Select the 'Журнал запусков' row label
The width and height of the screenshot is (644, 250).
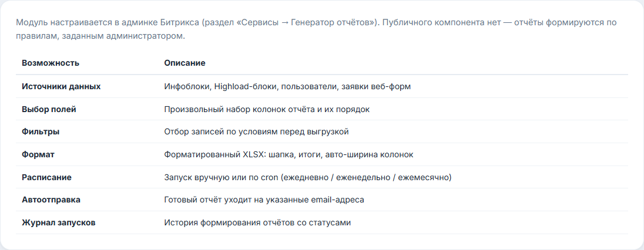(59, 223)
